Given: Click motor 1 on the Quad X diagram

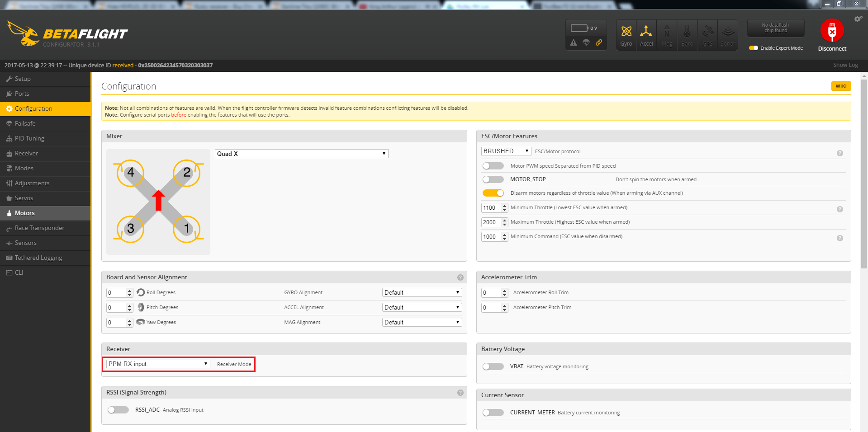Looking at the screenshot, I should point(187,229).
